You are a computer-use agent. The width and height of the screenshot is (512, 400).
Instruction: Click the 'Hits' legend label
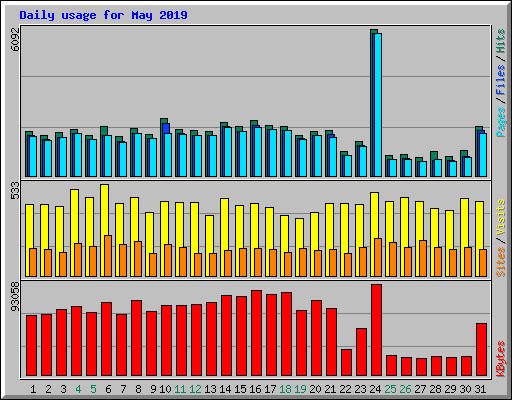[501, 41]
